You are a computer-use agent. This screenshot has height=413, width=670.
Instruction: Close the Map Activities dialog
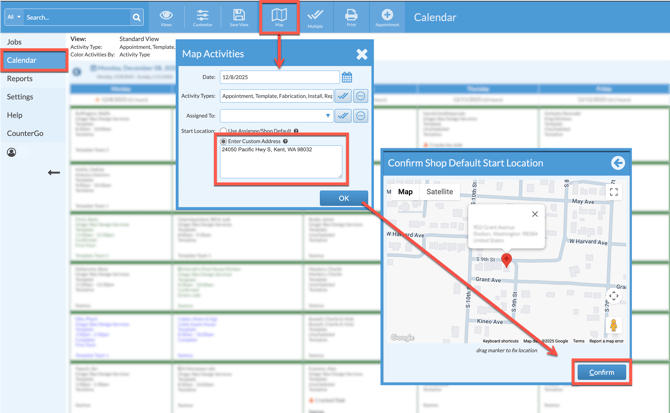pyautogui.click(x=361, y=54)
